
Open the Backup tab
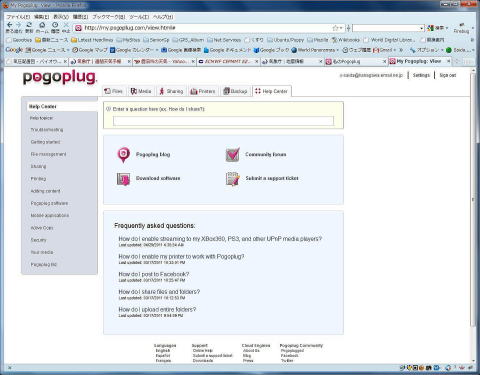(x=235, y=91)
